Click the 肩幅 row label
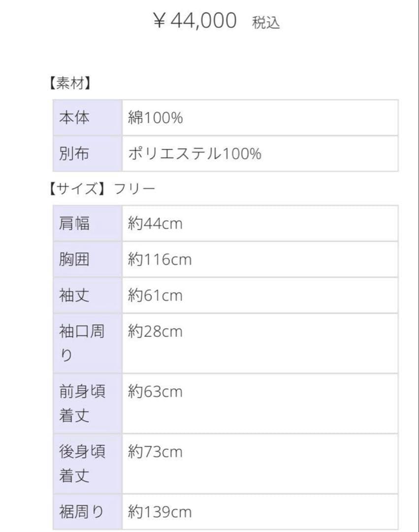 pyautogui.click(x=75, y=224)
